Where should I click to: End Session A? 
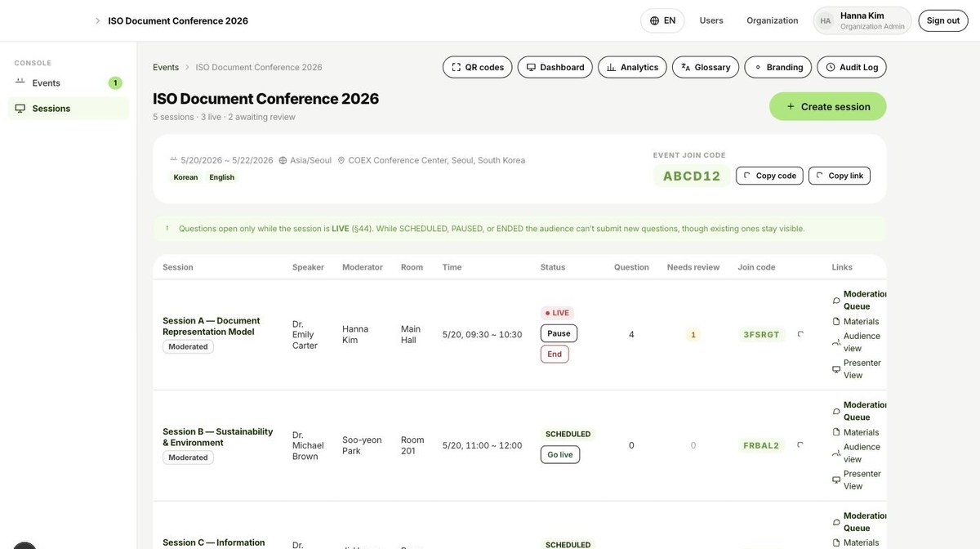click(555, 354)
